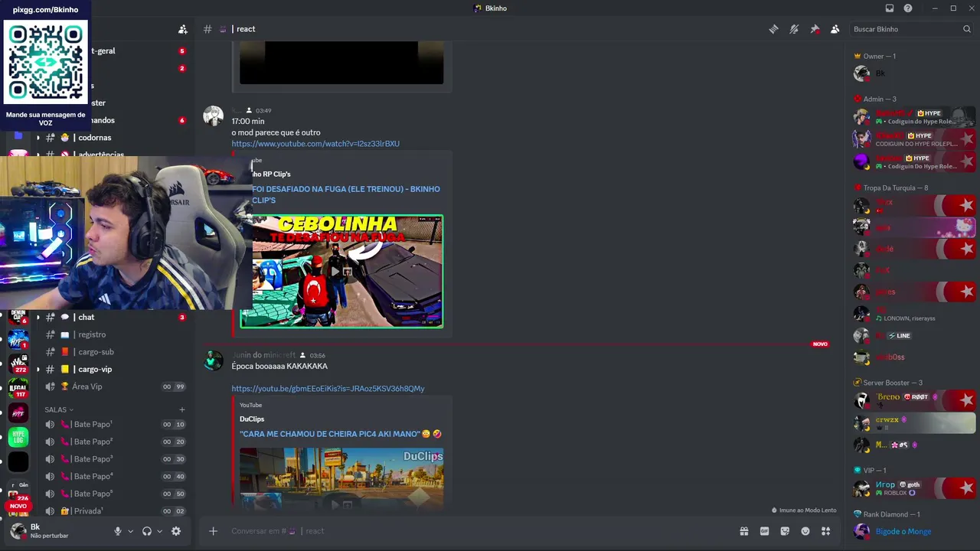Open the Owner member Bk profile
This screenshot has width=980, height=551.
(915, 73)
